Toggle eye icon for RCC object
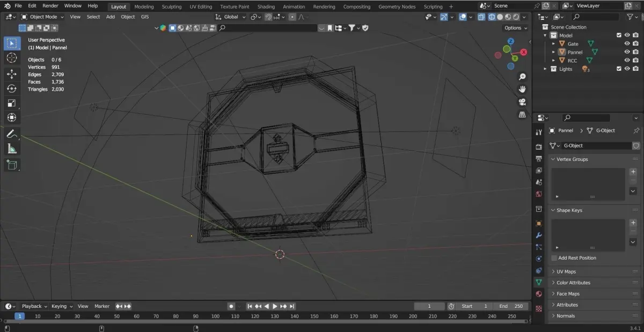644x332 pixels. point(627,61)
